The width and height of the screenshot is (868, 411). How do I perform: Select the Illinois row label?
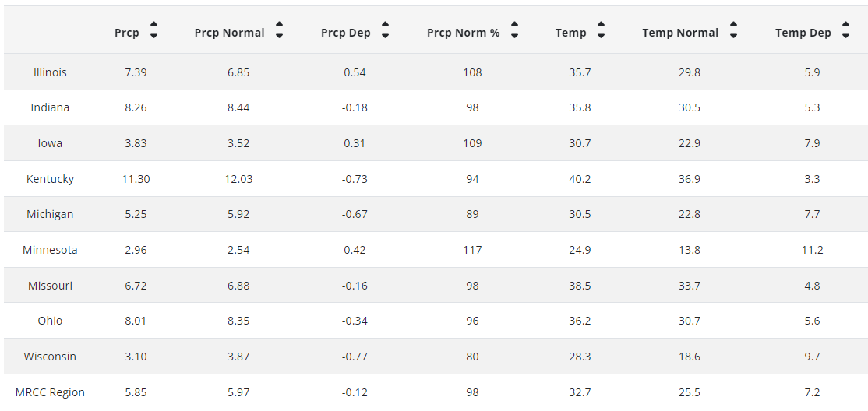(x=50, y=72)
